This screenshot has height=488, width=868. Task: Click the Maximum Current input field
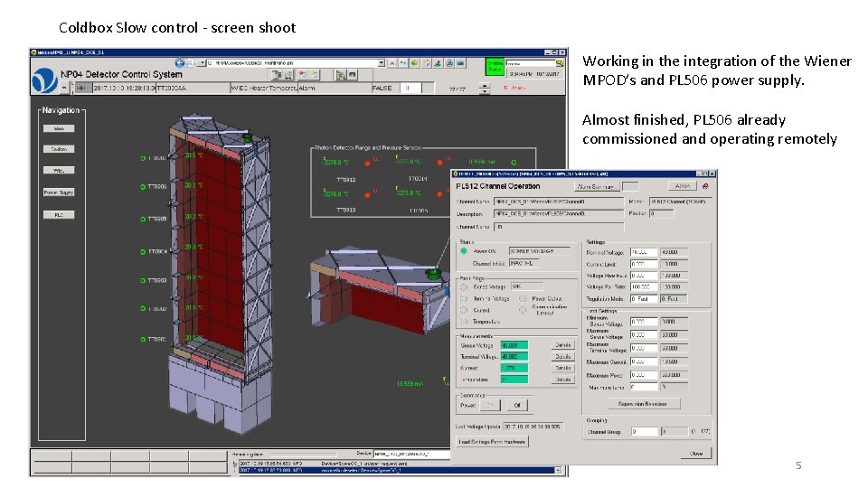click(x=644, y=361)
